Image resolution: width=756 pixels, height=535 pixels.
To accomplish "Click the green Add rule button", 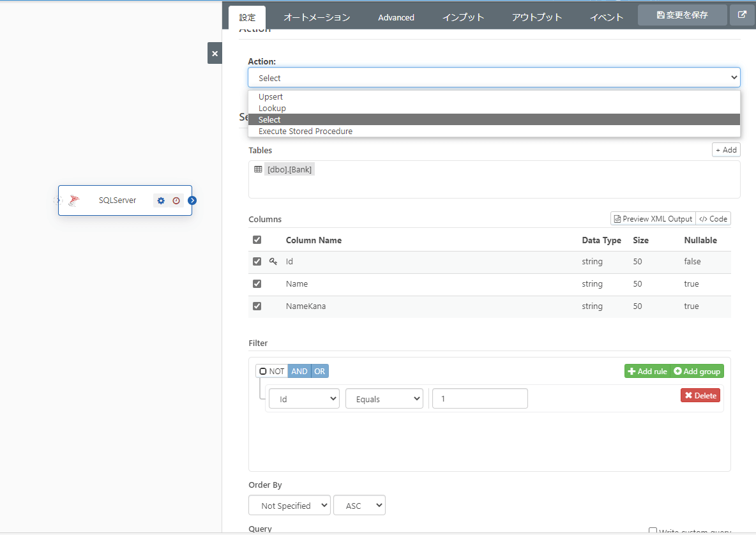I will 647,372.
